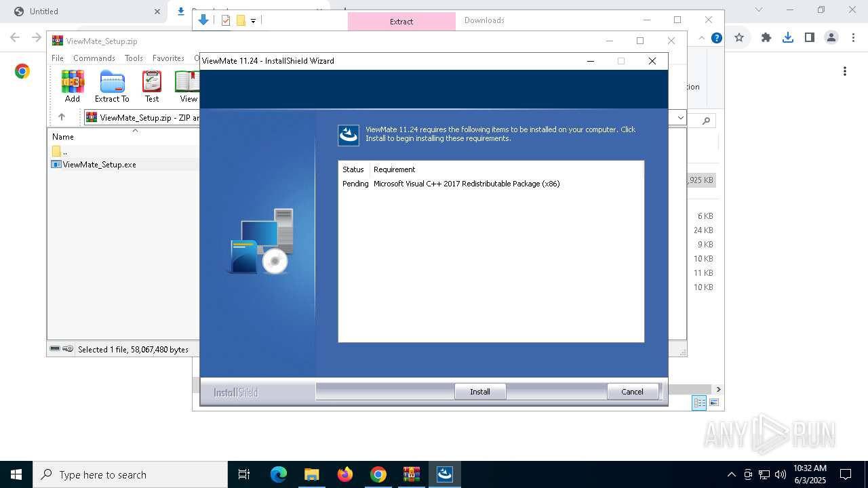Click the WinRAR address path ViewMate_Setup.zip field
This screenshot has width=868, height=488.
click(x=142, y=118)
